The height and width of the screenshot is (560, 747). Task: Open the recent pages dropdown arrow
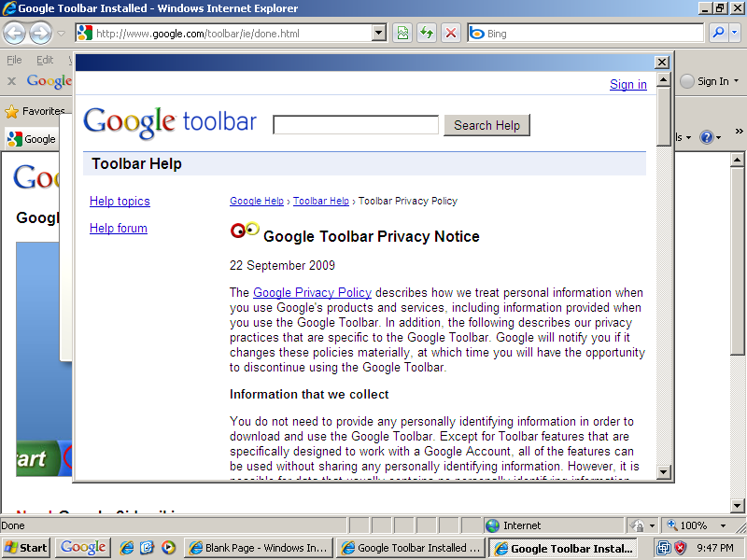coord(61,34)
